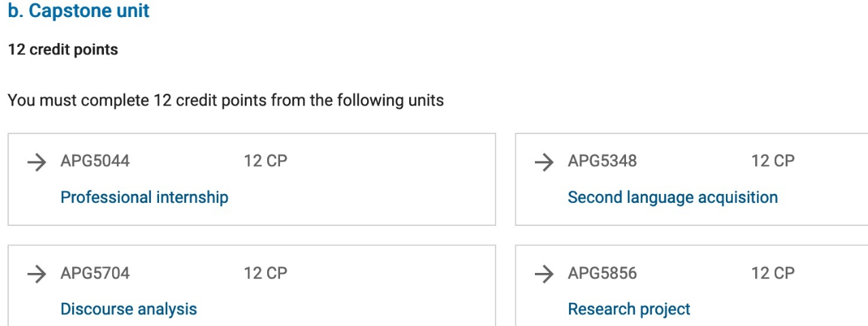
Task: Open the Professional internship unit link
Action: click(x=144, y=197)
